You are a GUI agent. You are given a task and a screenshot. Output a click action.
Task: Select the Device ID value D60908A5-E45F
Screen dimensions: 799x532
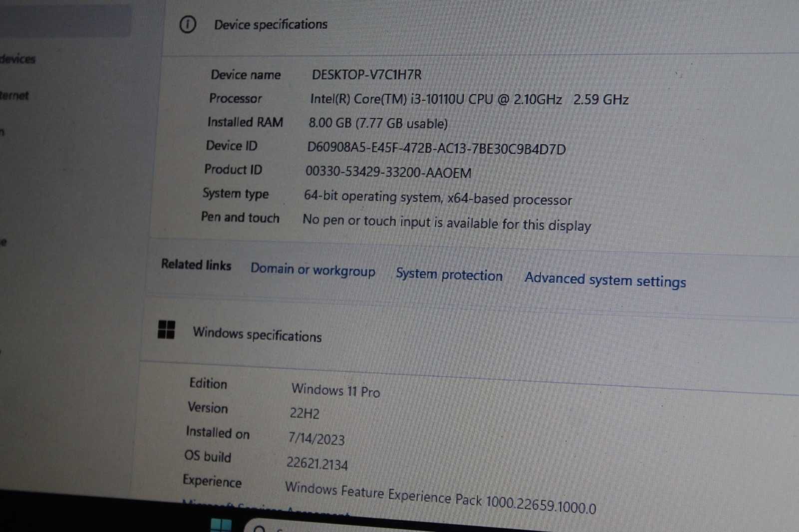coord(436,148)
